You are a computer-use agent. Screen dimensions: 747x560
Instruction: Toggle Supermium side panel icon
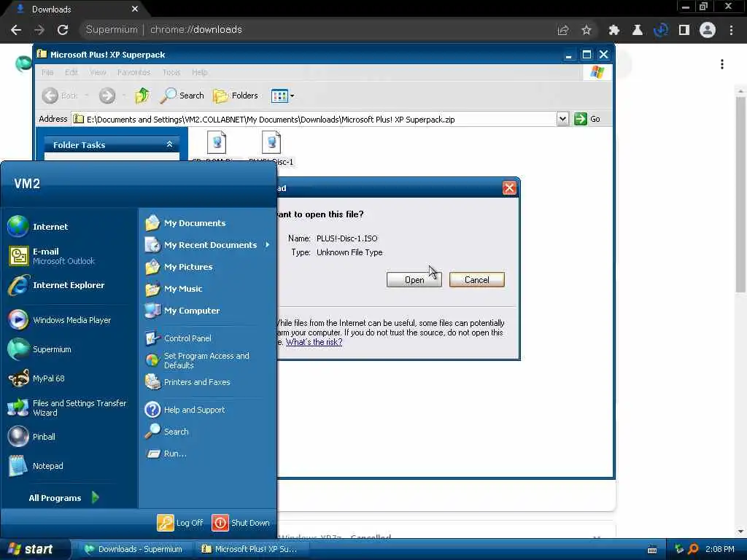pyautogui.click(x=684, y=30)
